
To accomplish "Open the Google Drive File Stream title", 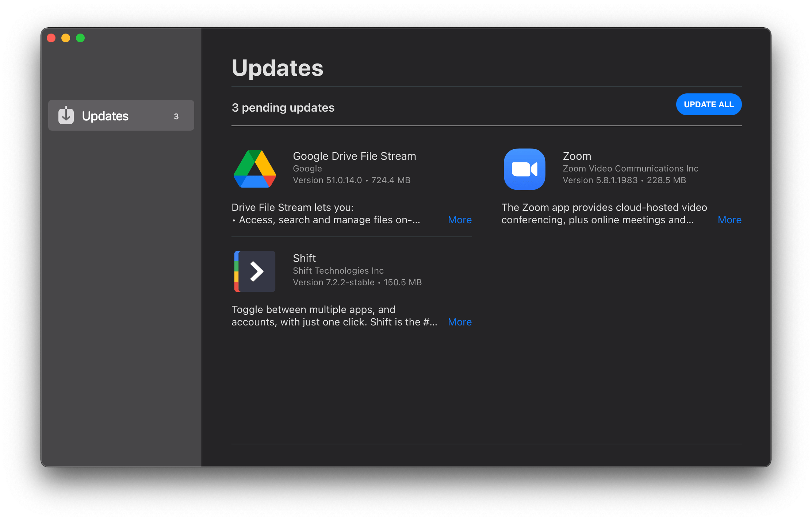I will [x=354, y=156].
